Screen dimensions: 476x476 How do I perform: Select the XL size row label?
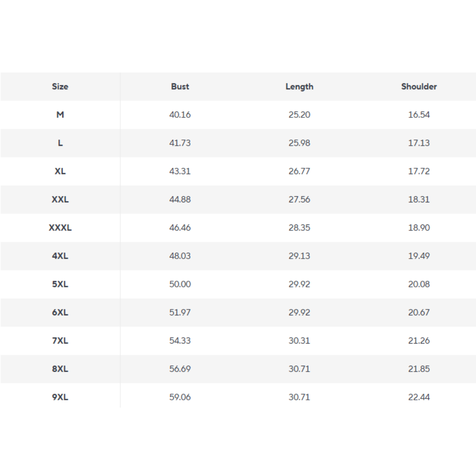(x=60, y=171)
